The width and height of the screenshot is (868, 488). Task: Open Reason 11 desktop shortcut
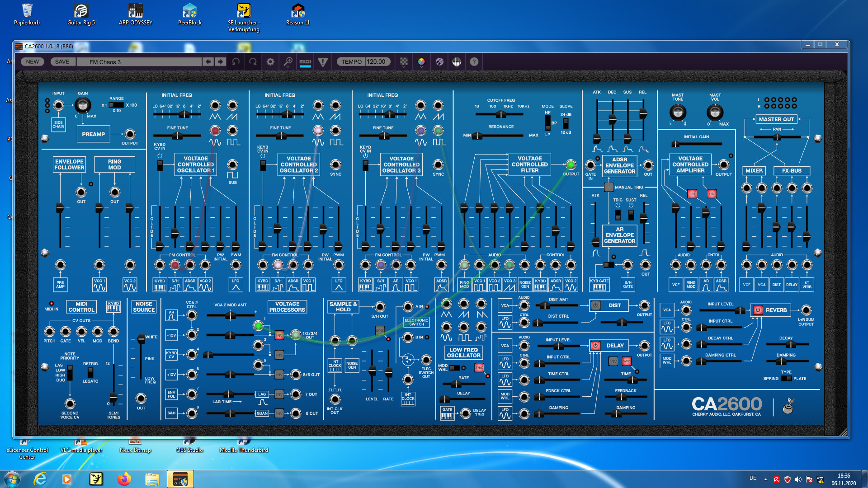(x=298, y=15)
